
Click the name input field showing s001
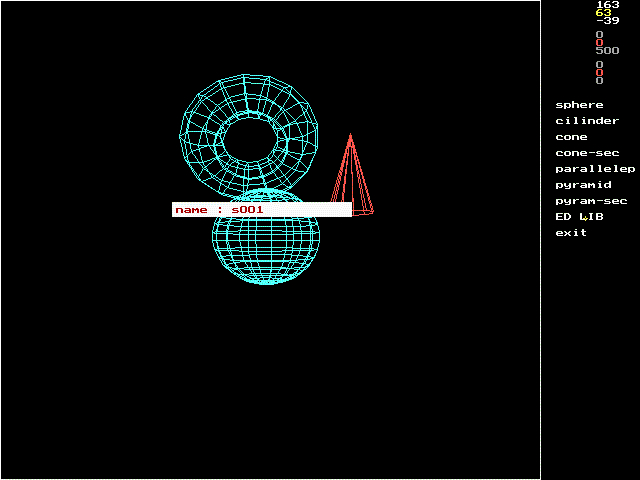[262, 210]
